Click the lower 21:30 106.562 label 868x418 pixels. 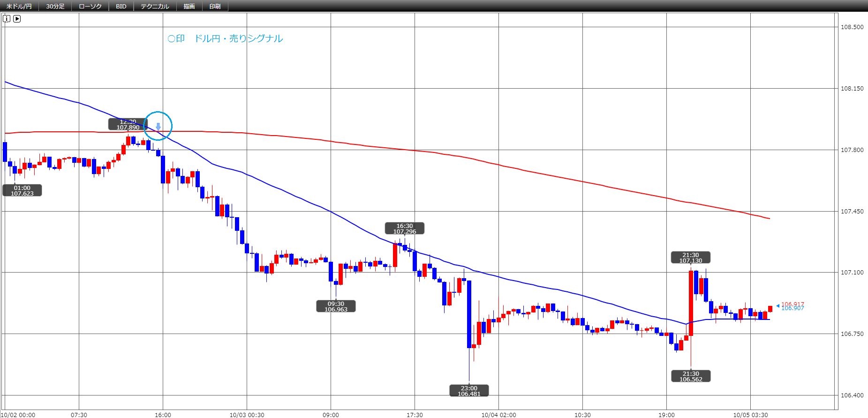pos(691,376)
